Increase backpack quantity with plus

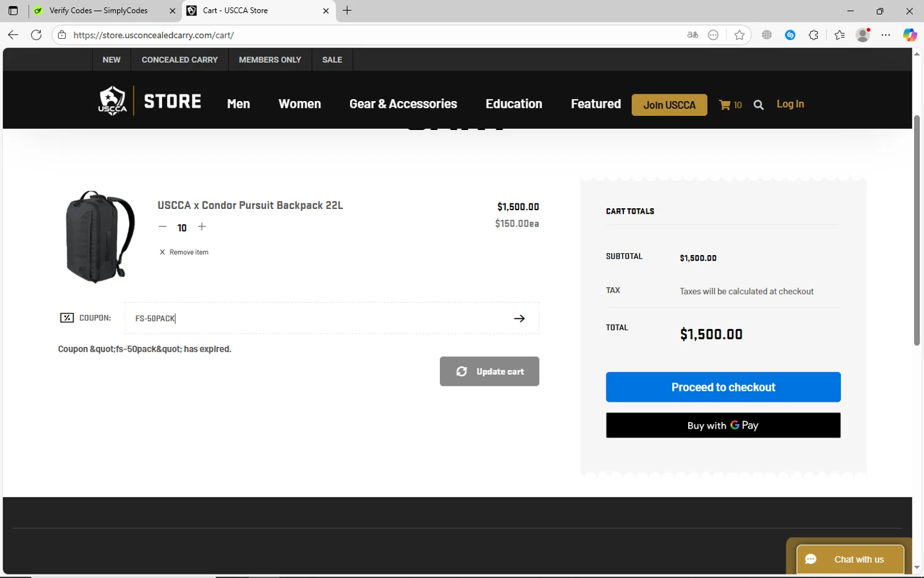pos(201,227)
